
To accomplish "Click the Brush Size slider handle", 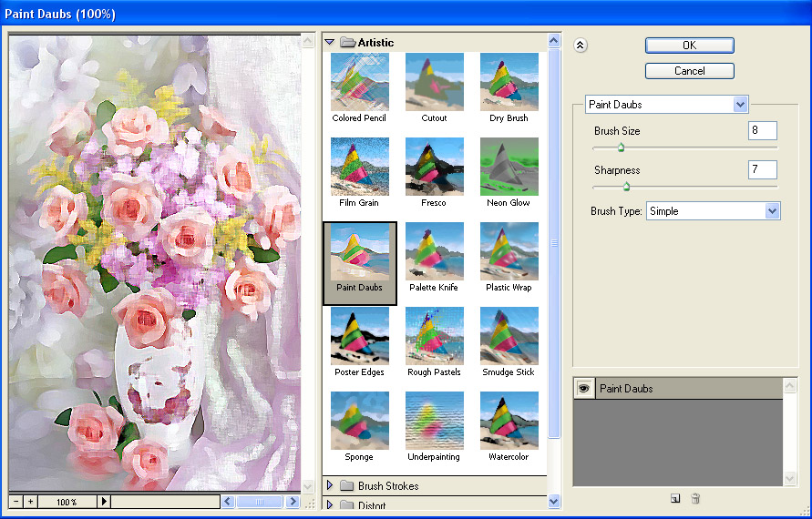I will pos(621,148).
